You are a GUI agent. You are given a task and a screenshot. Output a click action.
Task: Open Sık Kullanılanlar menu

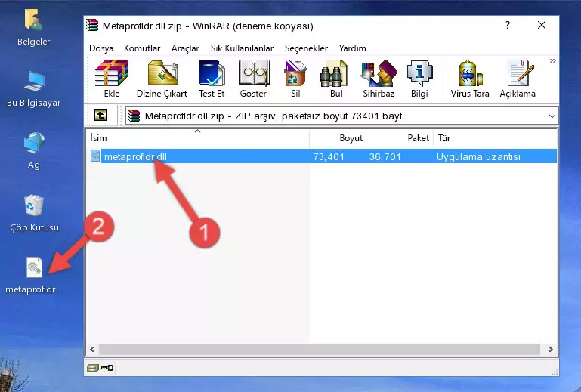[242, 48]
